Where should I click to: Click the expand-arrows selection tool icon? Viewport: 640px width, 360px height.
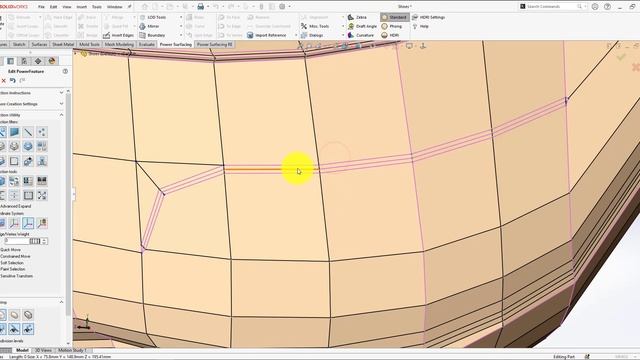click(42, 195)
